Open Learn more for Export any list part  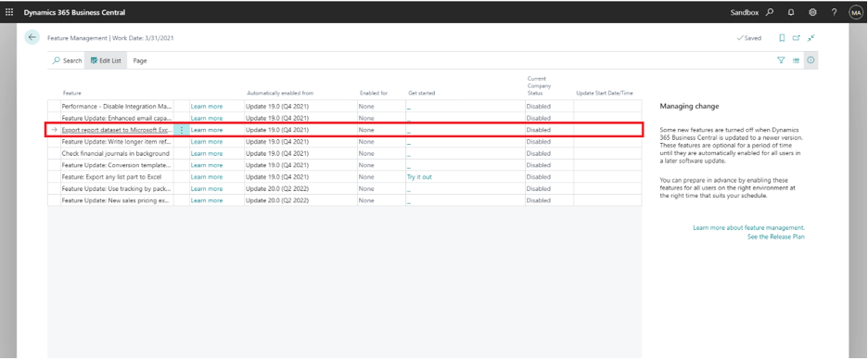tap(207, 177)
